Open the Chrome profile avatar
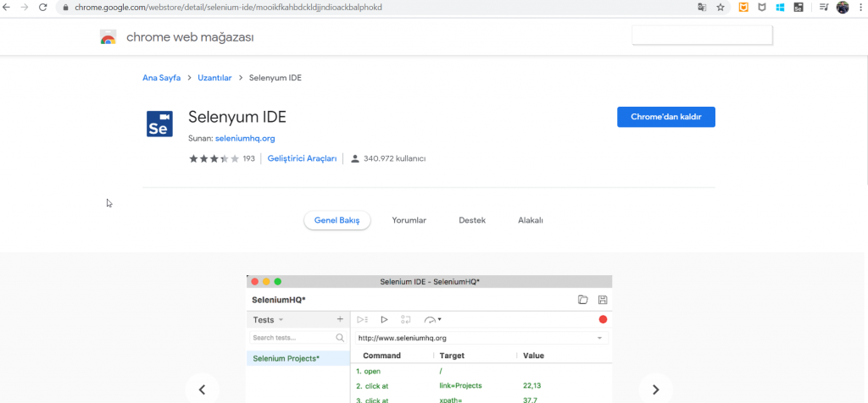Viewport: 868px width, 403px height. (x=843, y=8)
